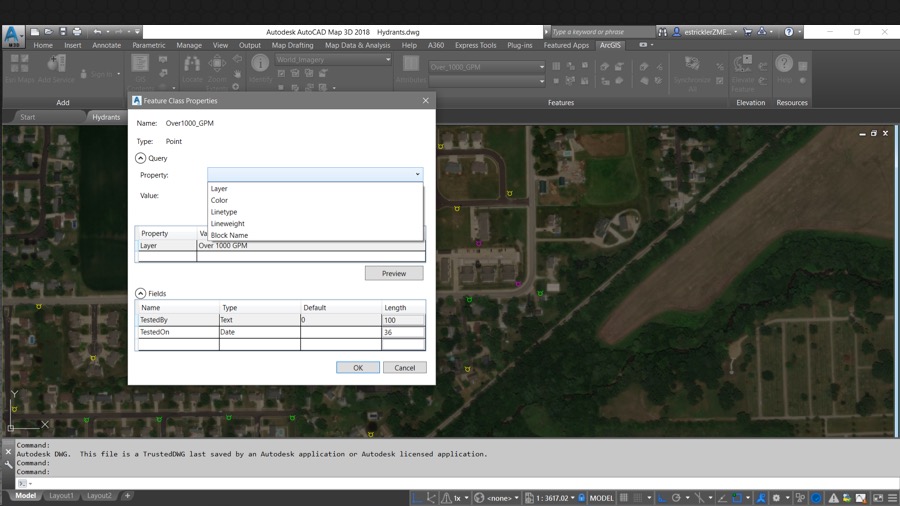The width and height of the screenshot is (900, 506).
Task: Toggle MODEL space button in status bar
Action: (602, 497)
